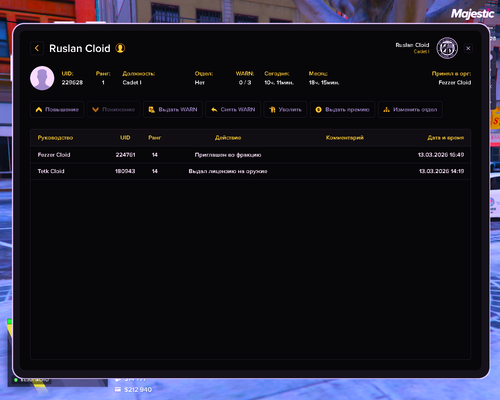Click the Cadet I position value
The height and width of the screenshot is (400, 500).
point(132,82)
